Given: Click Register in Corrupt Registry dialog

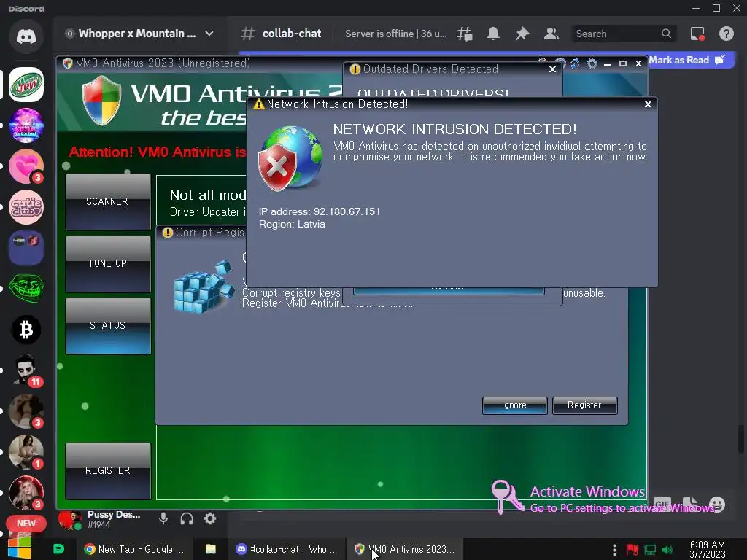Looking at the screenshot, I should [584, 405].
